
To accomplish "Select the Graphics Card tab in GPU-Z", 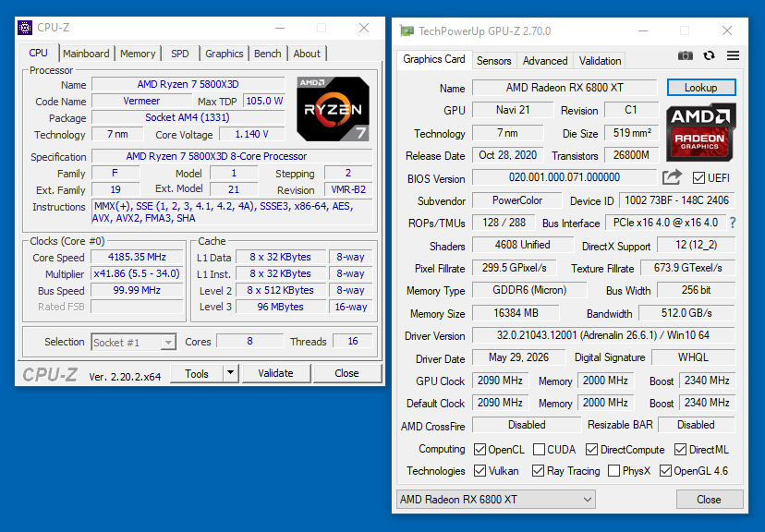I will point(433,59).
